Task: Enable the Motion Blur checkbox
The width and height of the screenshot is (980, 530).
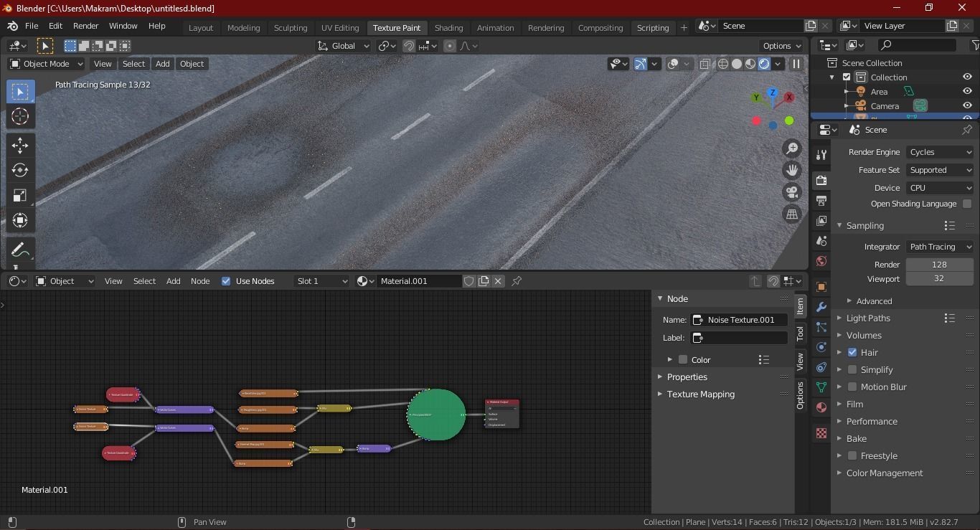Action: [x=852, y=387]
